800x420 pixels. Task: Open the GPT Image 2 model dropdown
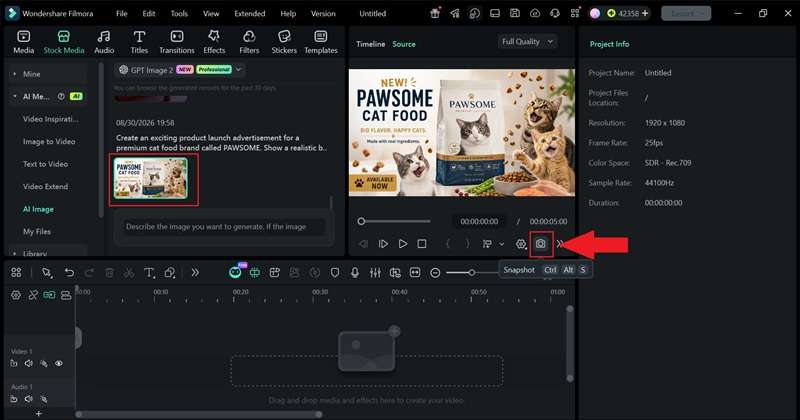(x=180, y=70)
